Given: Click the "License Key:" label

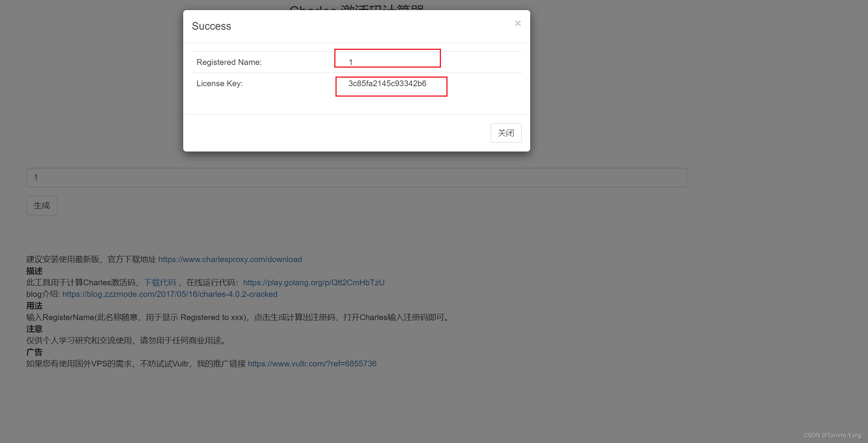Looking at the screenshot, I should (220, 83).
